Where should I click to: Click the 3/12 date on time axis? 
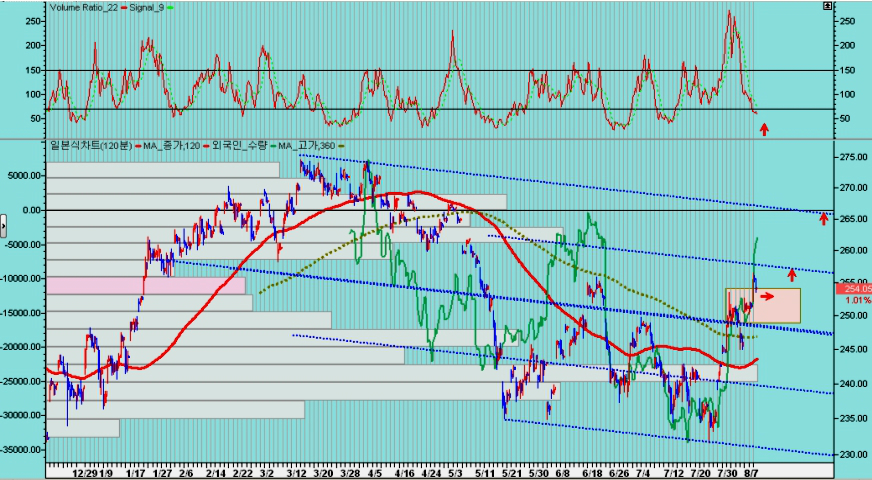pos(296,473)
